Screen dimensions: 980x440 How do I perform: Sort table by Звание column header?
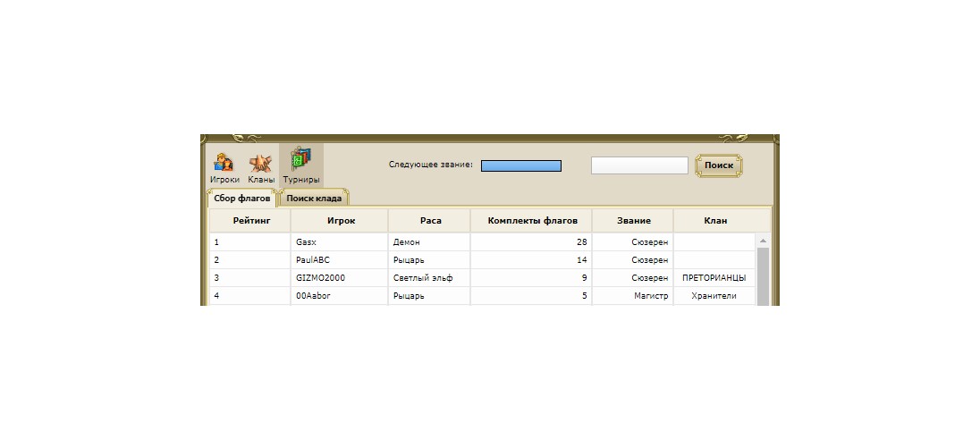point(632,220)
